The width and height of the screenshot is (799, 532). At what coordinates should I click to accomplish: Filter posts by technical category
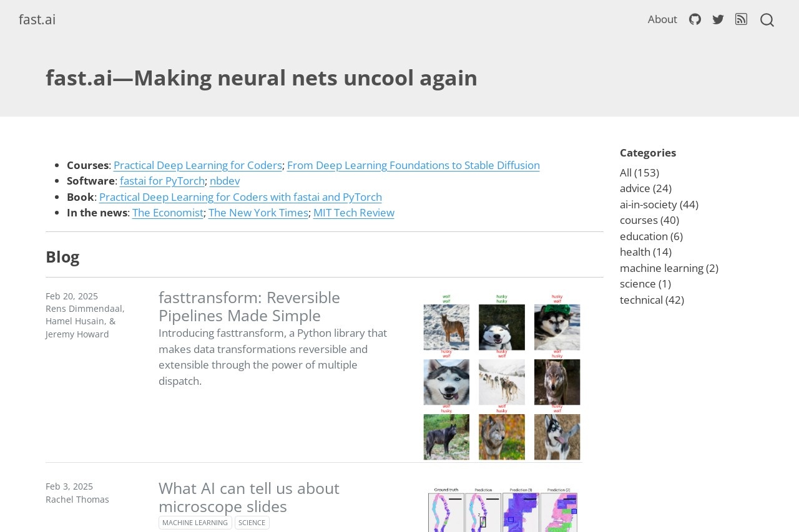tap(652, 300)
